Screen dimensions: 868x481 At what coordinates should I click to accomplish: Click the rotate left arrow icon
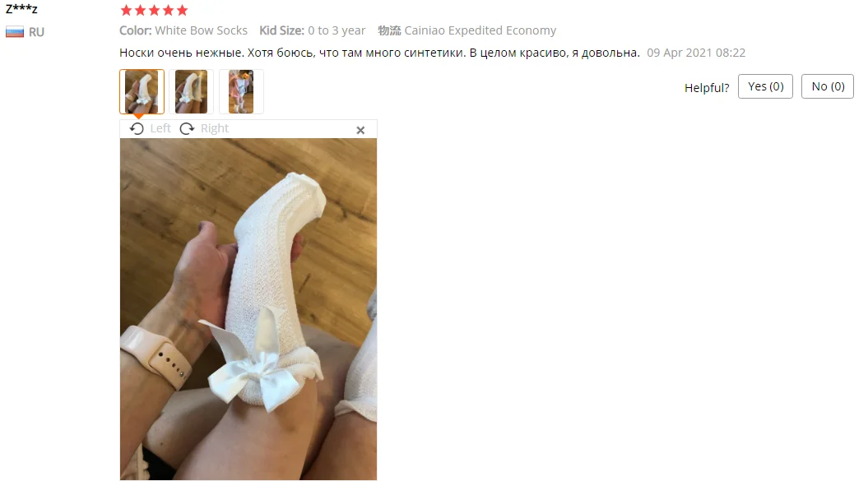pyautogui.click(x=137, y=129)
